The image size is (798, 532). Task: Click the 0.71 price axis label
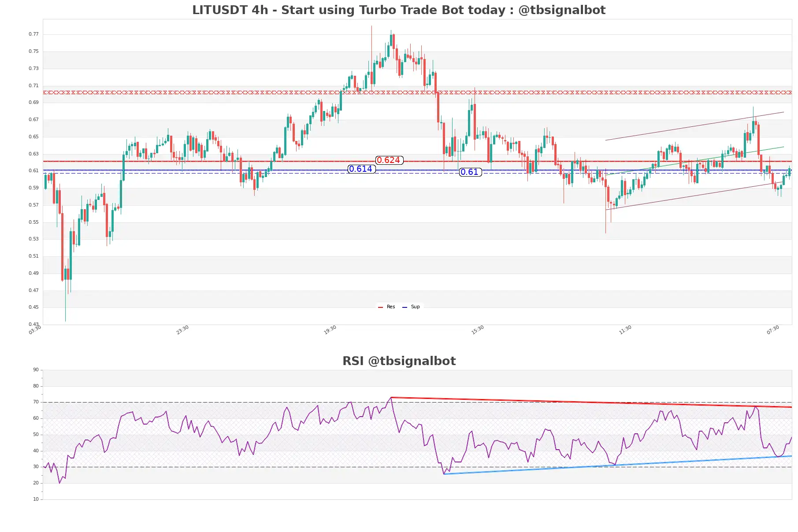(x=33, y=86)
